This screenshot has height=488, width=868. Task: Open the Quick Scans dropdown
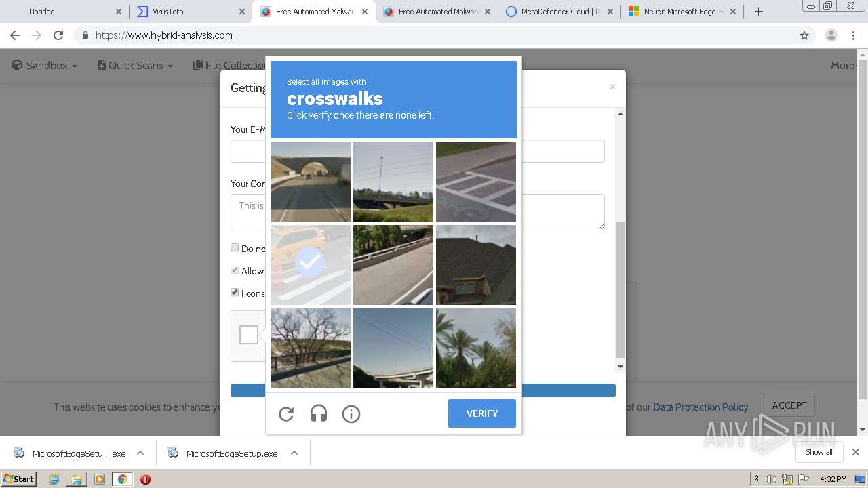(x=135, y=65)
